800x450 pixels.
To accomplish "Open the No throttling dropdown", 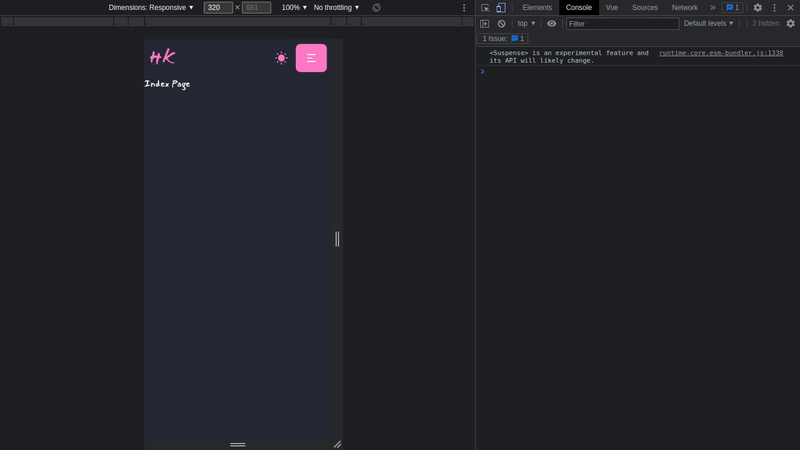I will 336,8.
